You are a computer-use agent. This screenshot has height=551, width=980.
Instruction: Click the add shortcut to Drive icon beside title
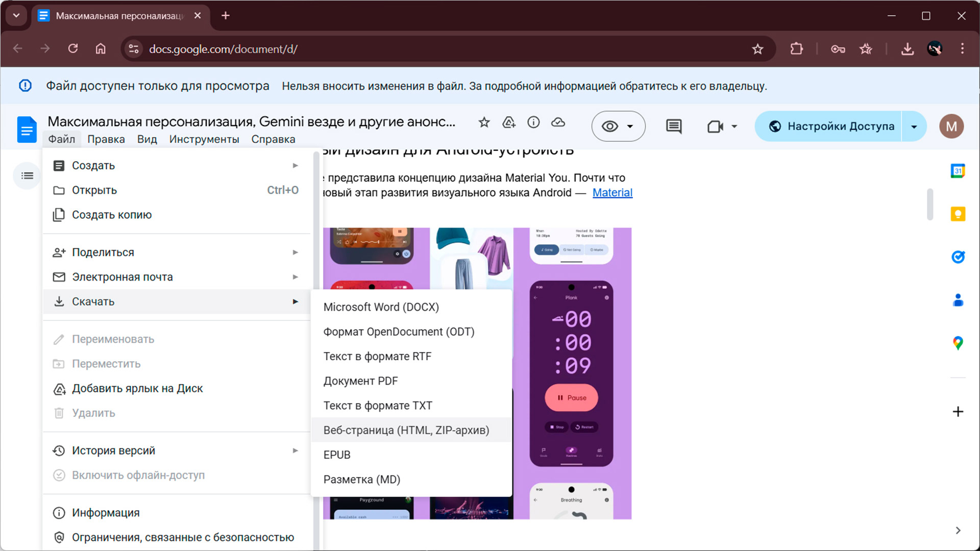pyautogui.click(x=509, y=122)
